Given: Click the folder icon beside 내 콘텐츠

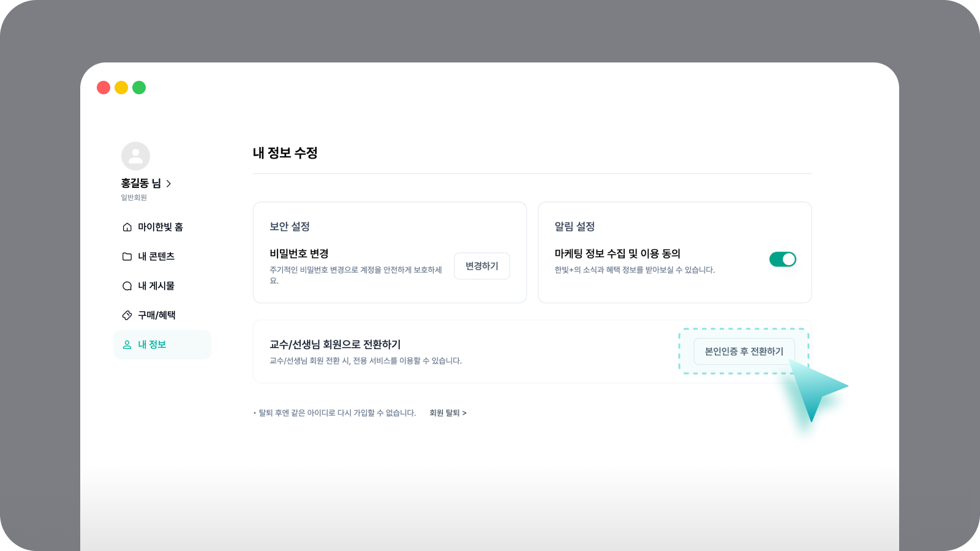Looking at the screenshot, I should pyautogui.click(x=127, y=257).
